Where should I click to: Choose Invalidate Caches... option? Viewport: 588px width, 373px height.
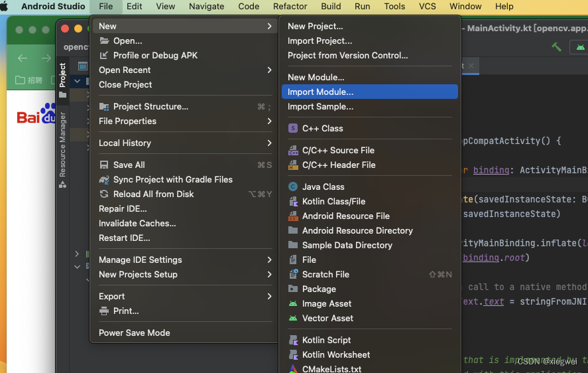pyautogui.click(x=186, y=223)
